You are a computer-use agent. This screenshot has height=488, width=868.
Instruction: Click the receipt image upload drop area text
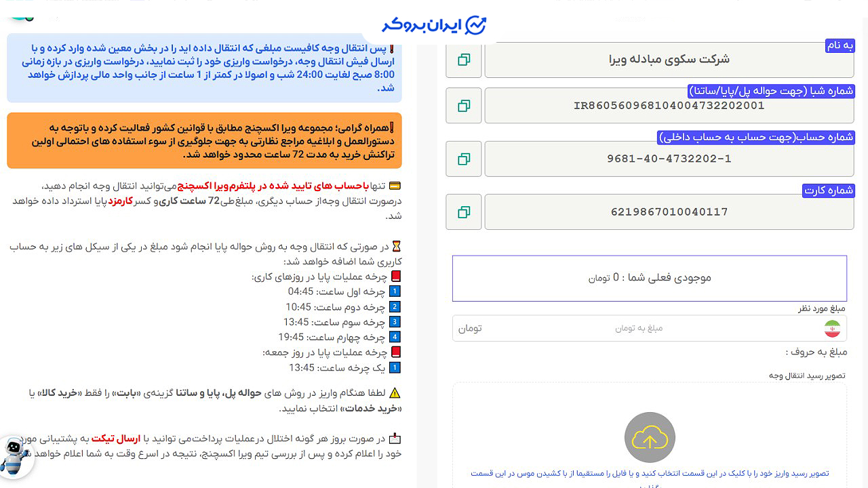650,473
